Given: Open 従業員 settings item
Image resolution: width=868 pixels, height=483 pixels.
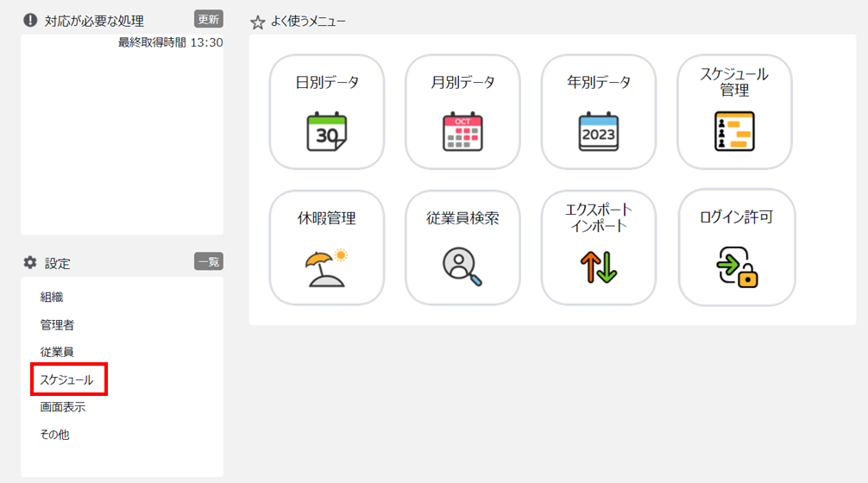Looking at the screenshot, I should tap(57, 352).
